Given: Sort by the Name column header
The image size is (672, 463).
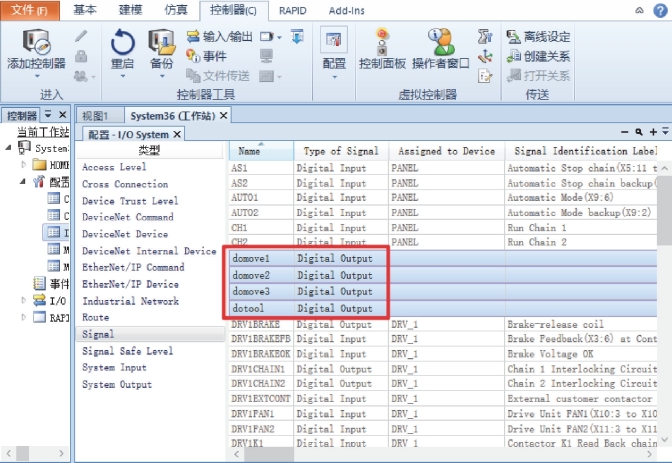Looking at the screenshot, I should (x=250, y=151).
